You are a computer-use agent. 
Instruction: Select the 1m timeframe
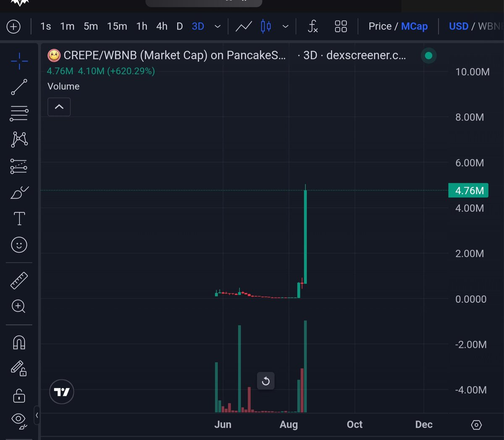(67, 26)
